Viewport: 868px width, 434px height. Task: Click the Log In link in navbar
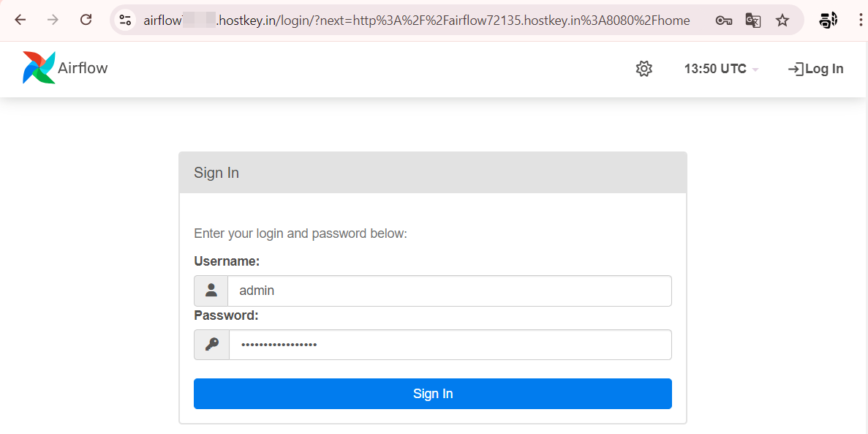point(815,69)
